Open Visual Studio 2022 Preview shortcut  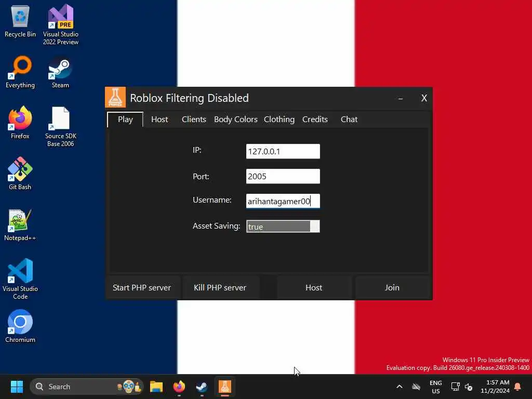61,25
